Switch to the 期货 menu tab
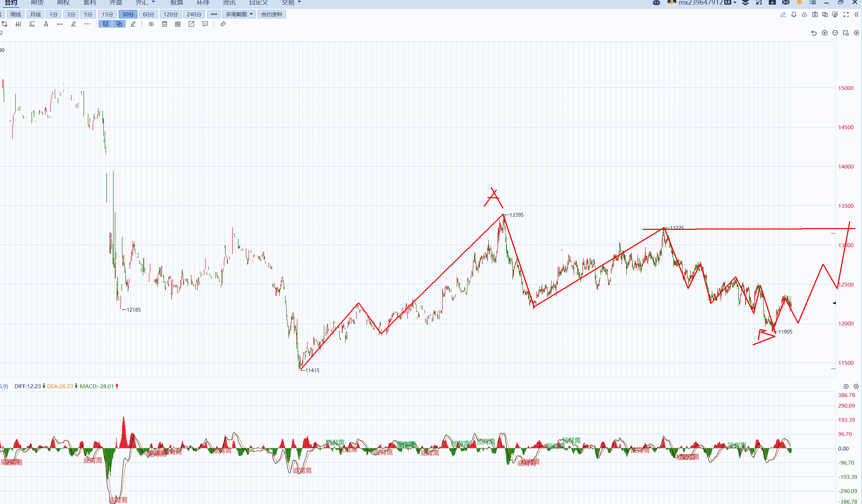The height and width of the screenshot is (504, 862). pyautogui.click(x=37, y=2)
